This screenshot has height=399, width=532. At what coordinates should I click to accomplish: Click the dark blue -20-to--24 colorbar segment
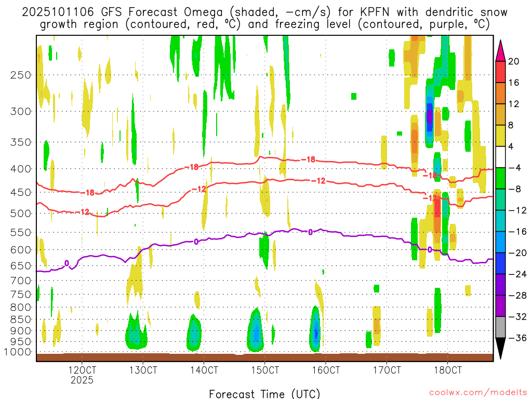pos(500,263)
